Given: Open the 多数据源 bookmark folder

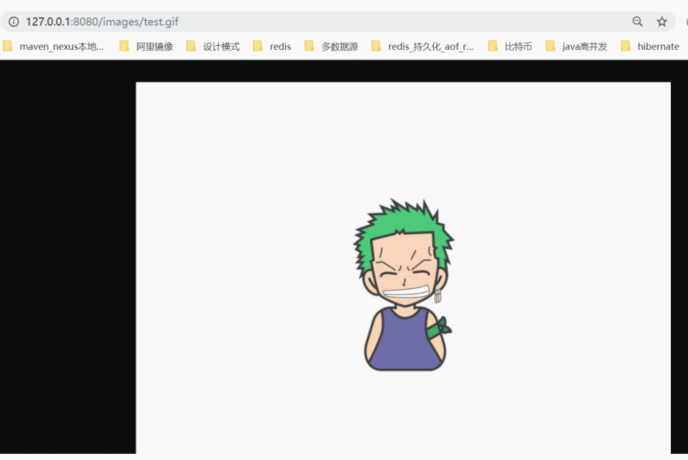Looking at the screenshot, I should [x=332, y=46].
